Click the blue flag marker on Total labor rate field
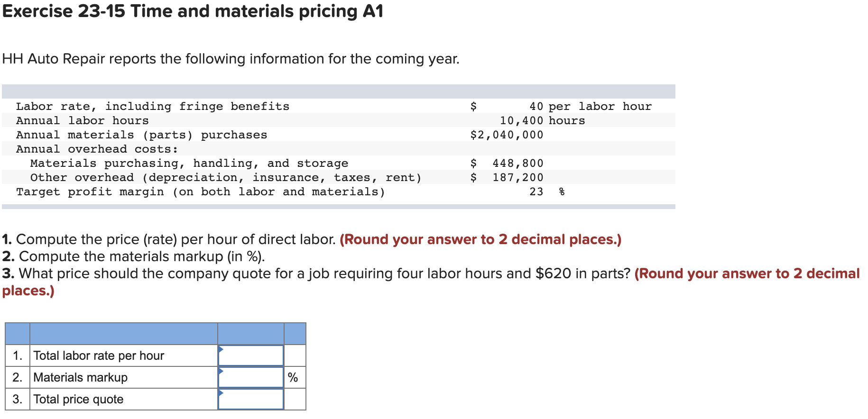868x419 pixels. pyautogui.click(x=221, y=350)
